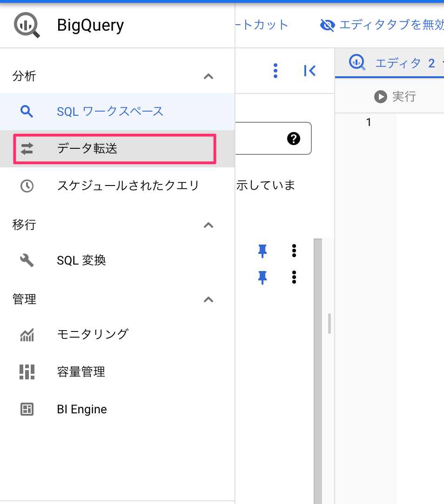The width and height of the screenshot is (444, 504).
Task: Click the エディタ tab query icon
Action: pos(357,62)
